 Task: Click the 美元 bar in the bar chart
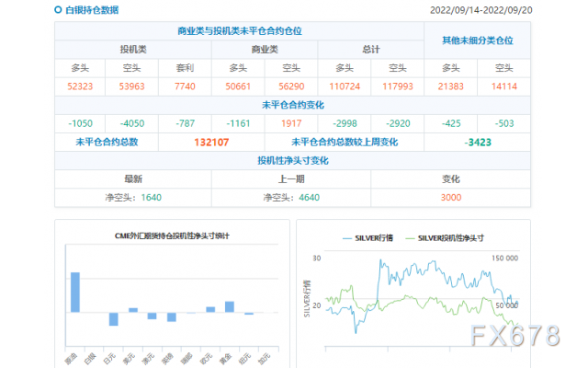point(133,310)
